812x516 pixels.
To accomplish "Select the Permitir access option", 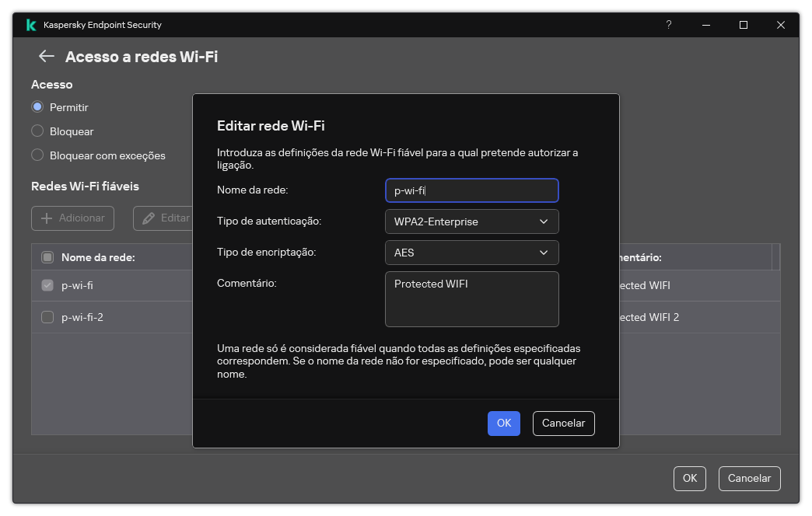I will [37, 106].
